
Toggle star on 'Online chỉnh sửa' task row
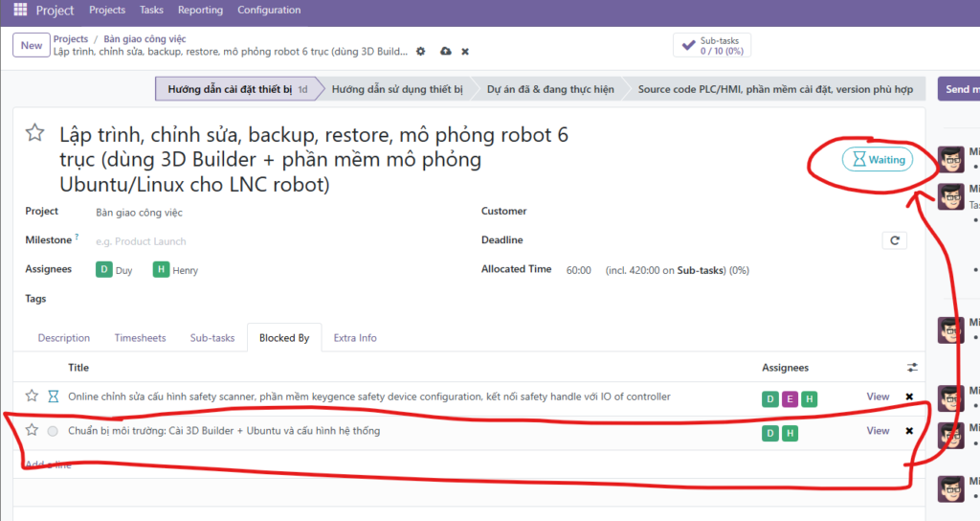32,396
